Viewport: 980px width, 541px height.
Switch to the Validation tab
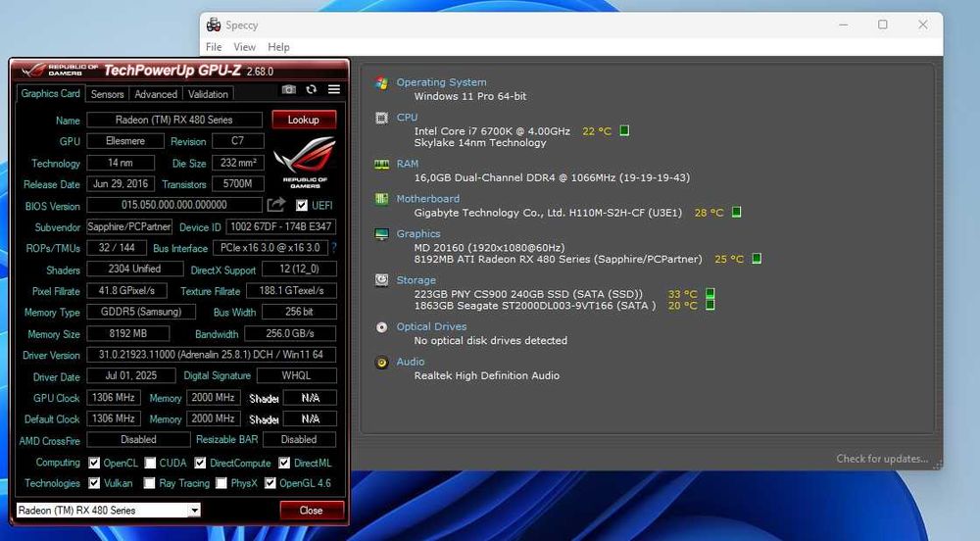point(208,94)
